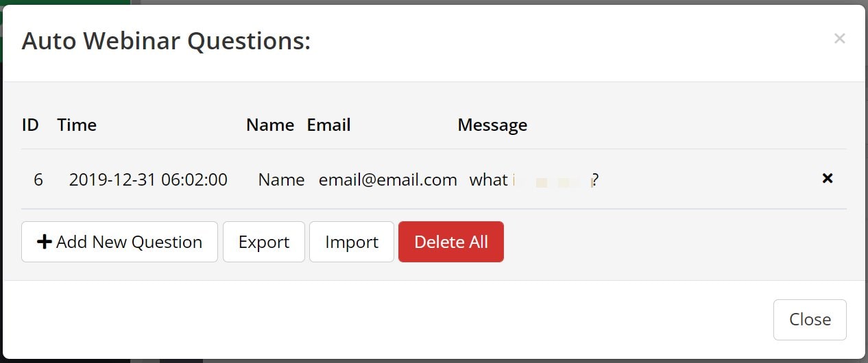Image resolution: width=868 pixels, height=363 pixels.
Task: Close the dialog using the Close button
Action: (810, 319)
